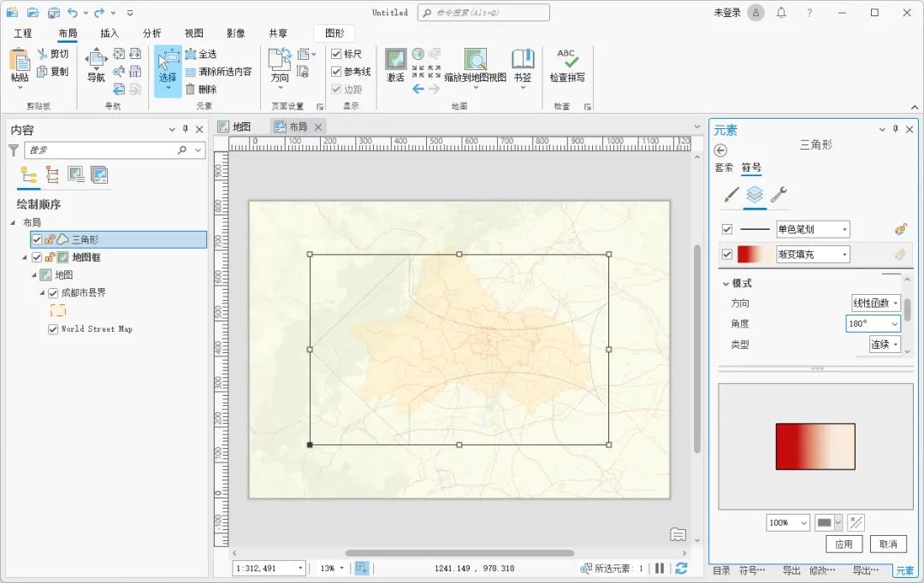
Task: Open Bookmarks (书签) in ribbon
Action: (523, 68)
